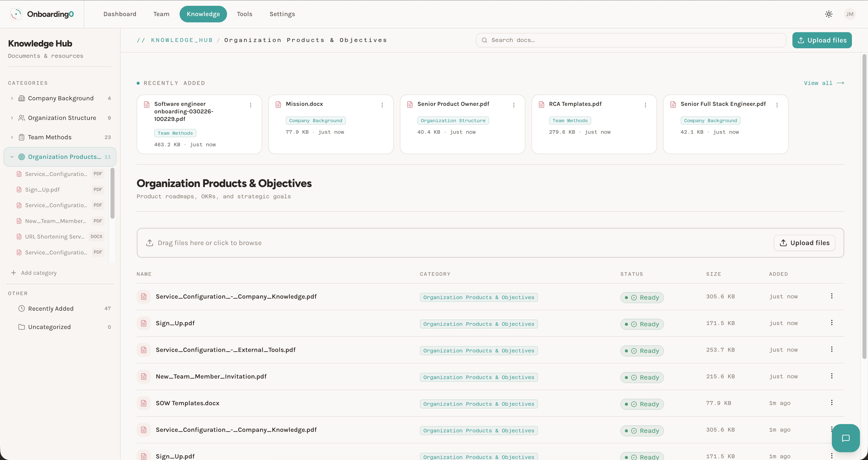The width and height of the screenshot is (868, 460).
Task: Open the chat assistant bubble
Action: pyautogui.click(x=845, y=438)
